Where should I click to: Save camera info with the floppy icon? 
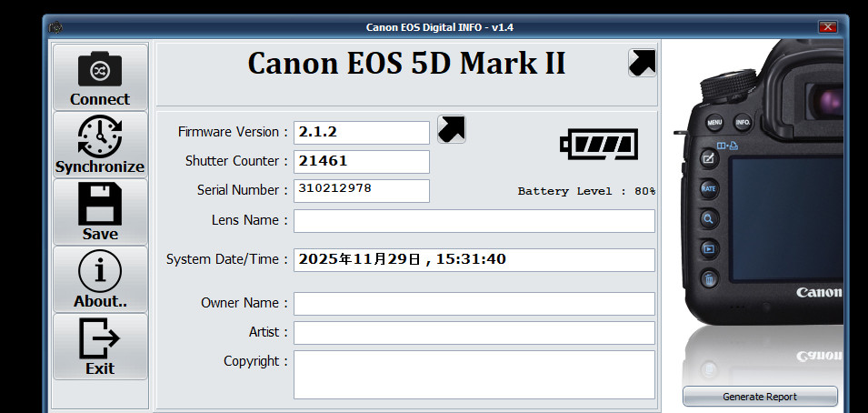click(100, 212)
